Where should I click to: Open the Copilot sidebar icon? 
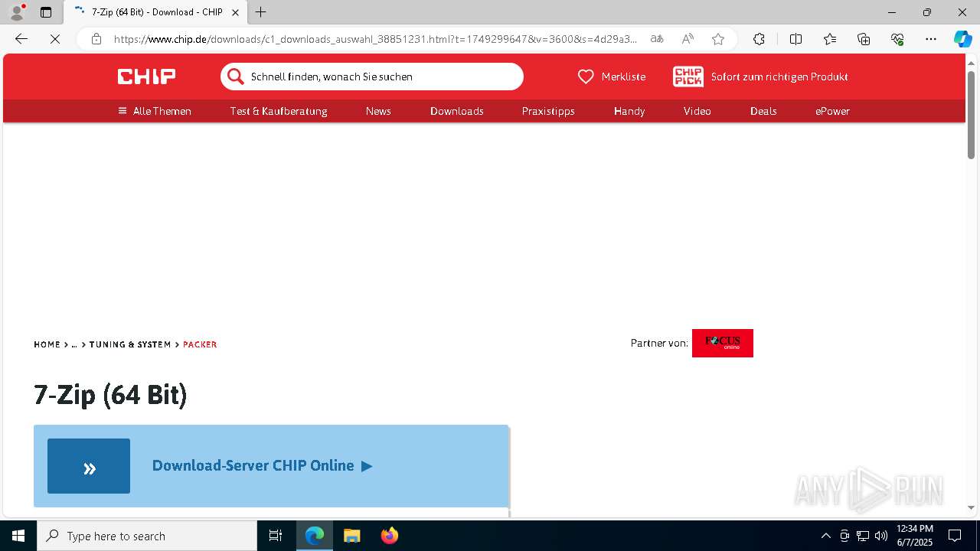[962, 39]
